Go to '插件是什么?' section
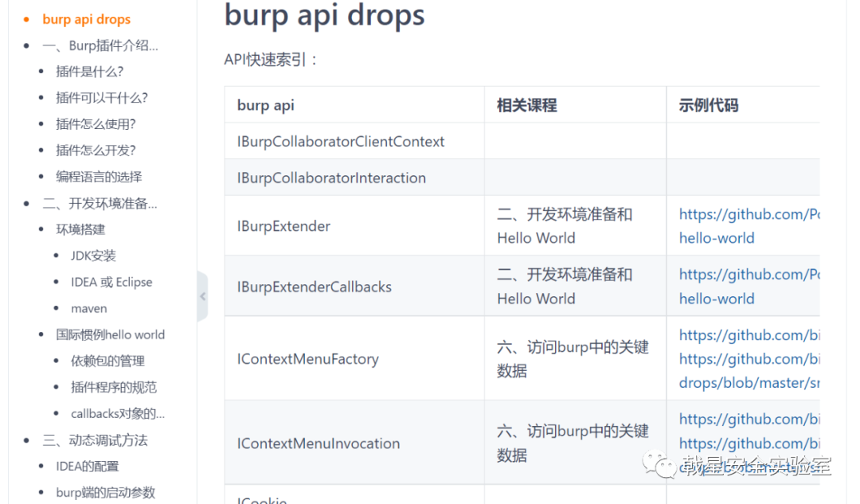Screen dimensions: 860x504 [x=89, y=72]
